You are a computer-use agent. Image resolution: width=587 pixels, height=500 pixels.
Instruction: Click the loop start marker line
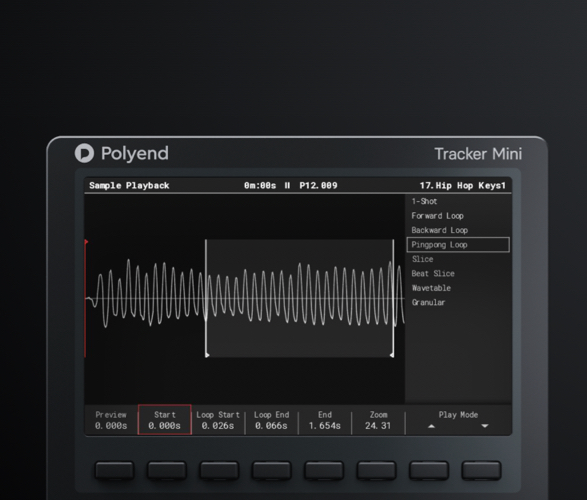pyautogui.click(x=206, y=299)
